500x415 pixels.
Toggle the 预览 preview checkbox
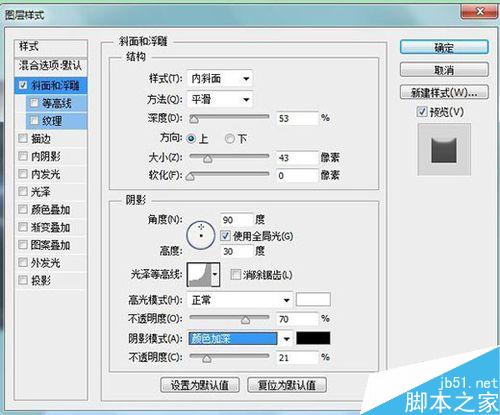(x=422, y=112)
